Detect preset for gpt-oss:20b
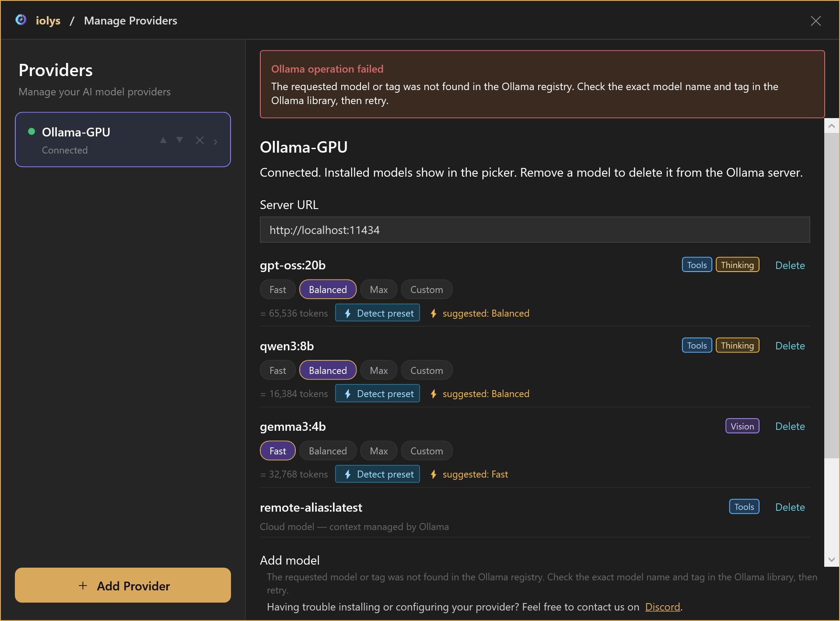 pyautogui.click(x=378, y=313)
